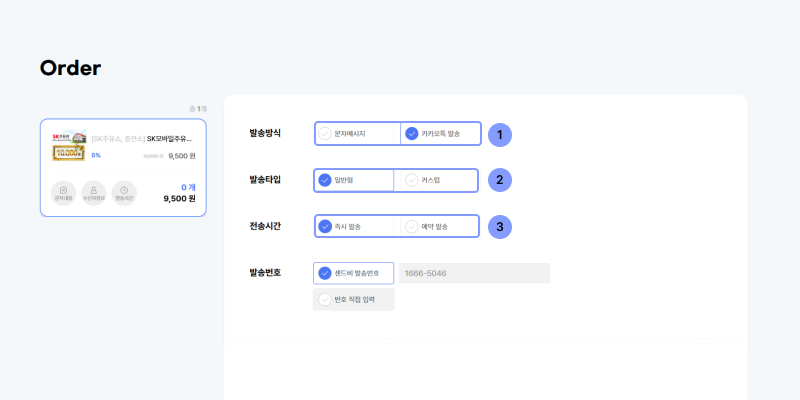Click the 발송방식 label
The width and height of the screenshot is (800, 400).
click(265, 133)
